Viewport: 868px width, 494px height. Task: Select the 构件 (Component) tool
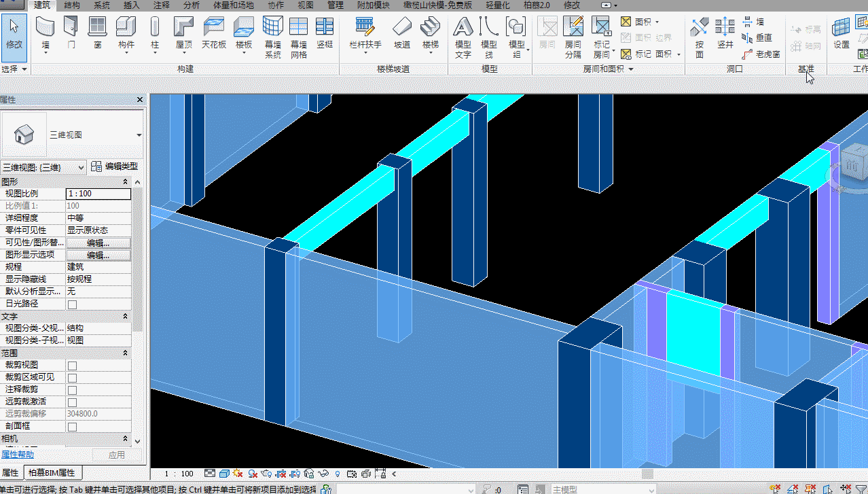(x=126, y=34)
